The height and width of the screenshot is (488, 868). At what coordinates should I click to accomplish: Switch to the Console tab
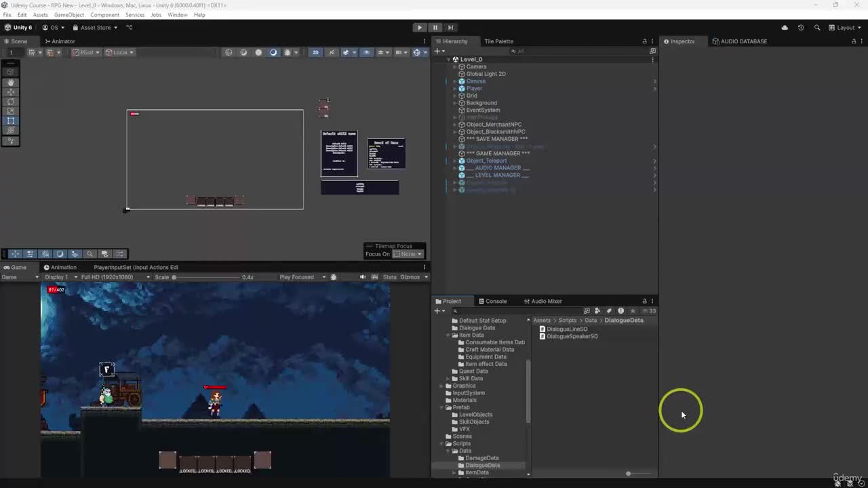(x=492, y=302)
